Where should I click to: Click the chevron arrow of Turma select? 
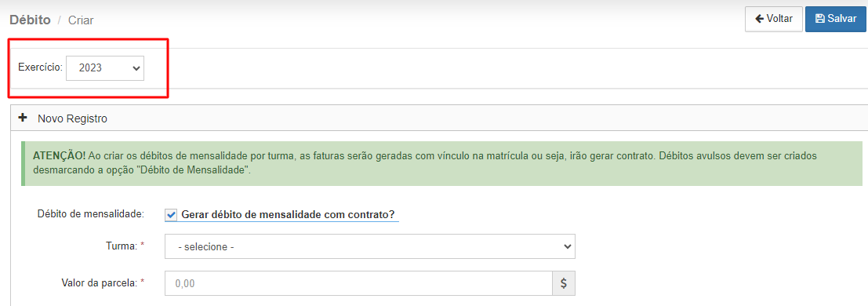pos(566,246)
